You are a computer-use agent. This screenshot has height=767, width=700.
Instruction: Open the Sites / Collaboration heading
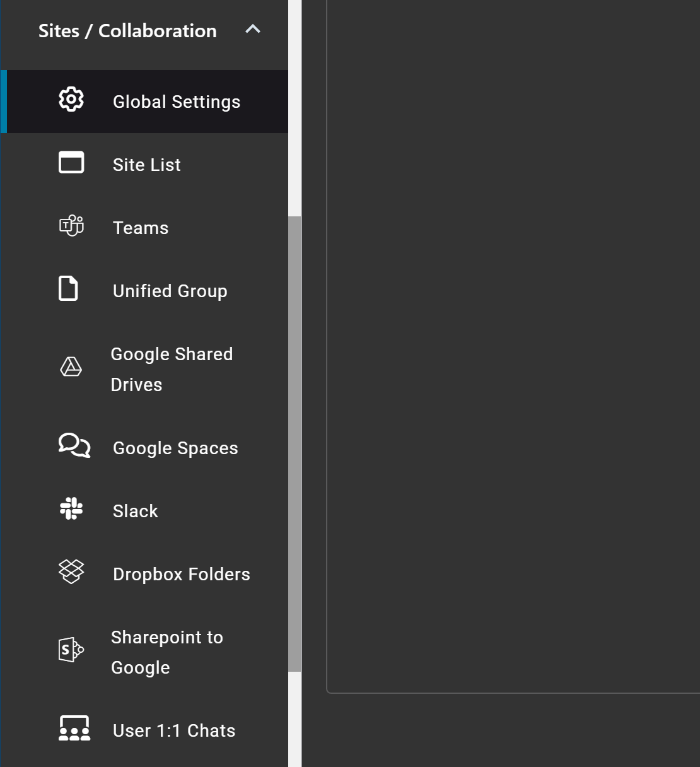[127, 30]
